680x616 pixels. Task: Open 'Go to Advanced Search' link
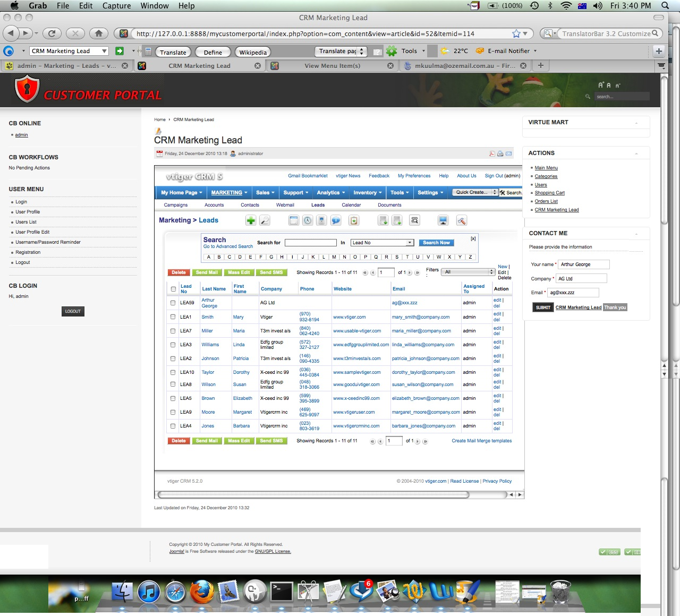(228, 246)
